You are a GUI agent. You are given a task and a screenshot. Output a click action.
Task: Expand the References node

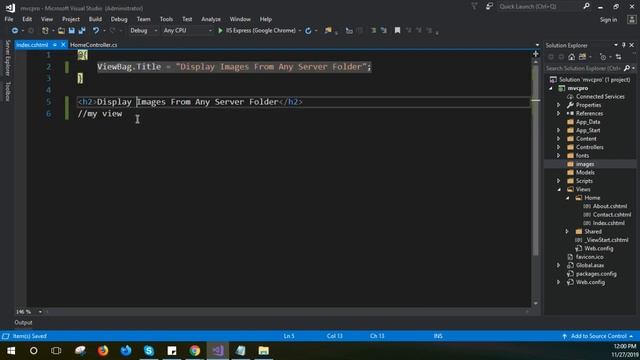click(x=559, y=113)
